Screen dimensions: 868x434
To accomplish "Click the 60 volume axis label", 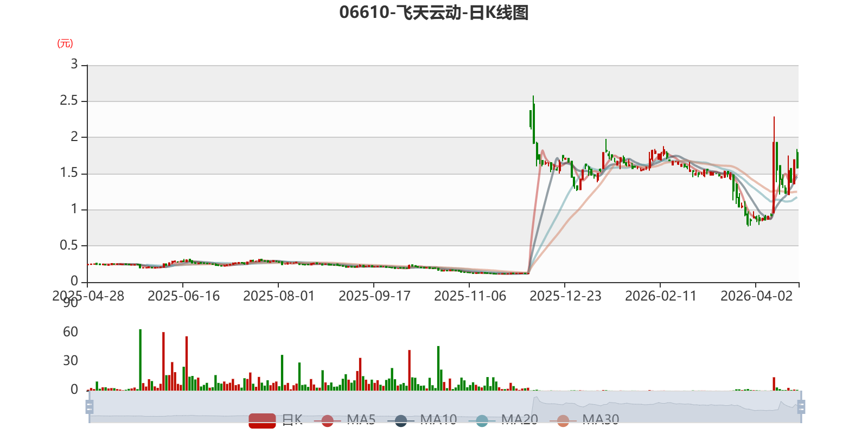I will [x=71, y=332].
